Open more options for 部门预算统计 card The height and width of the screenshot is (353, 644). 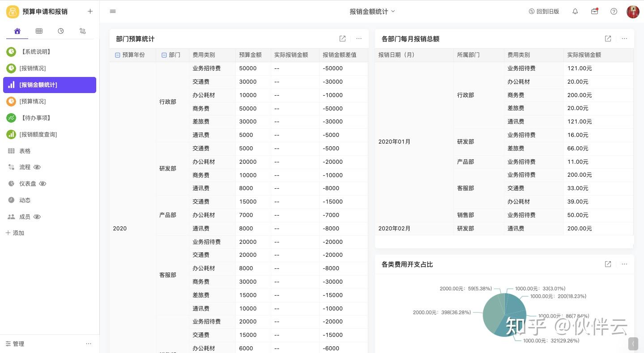(x=359, y=39)
